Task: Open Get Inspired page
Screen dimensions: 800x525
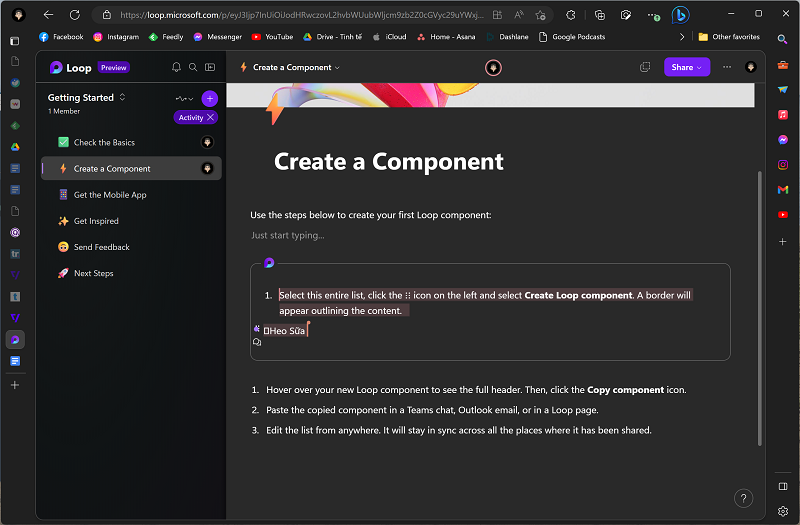Action: pos(132,221)
